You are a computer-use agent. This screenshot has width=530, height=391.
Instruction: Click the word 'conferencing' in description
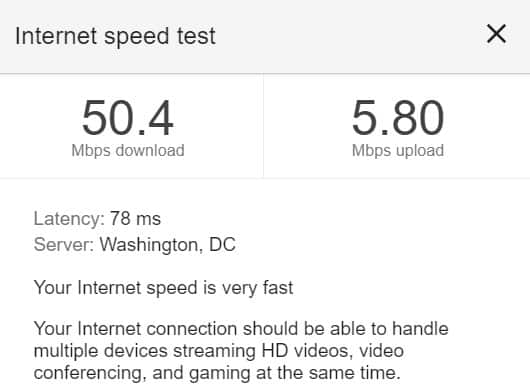[90, 373]
